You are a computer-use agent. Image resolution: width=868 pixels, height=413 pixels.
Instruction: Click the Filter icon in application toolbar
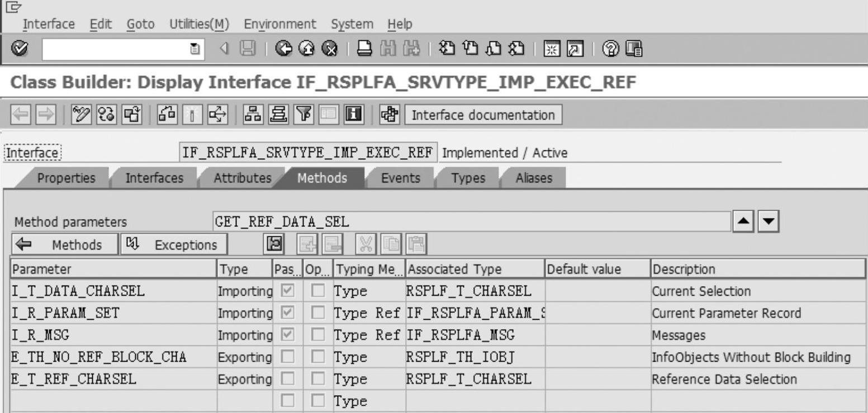pyautogui.click(x=303, y=115)
